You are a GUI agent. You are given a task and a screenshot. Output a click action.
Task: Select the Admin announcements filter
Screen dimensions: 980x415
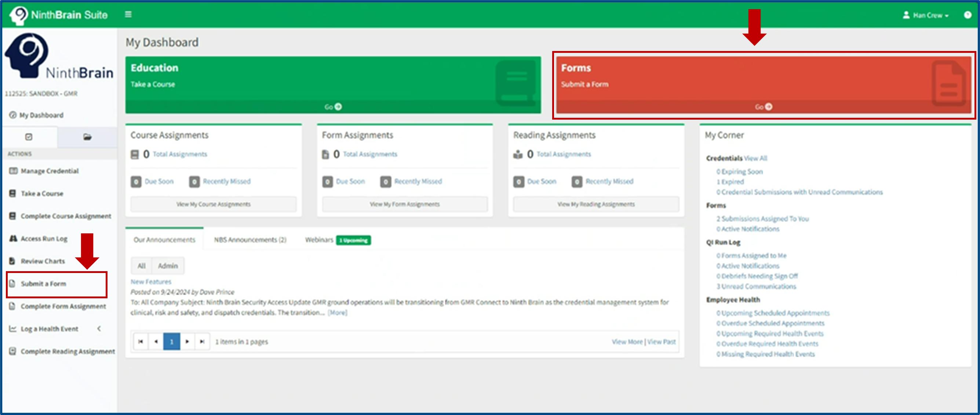click(x=168, y=266)
